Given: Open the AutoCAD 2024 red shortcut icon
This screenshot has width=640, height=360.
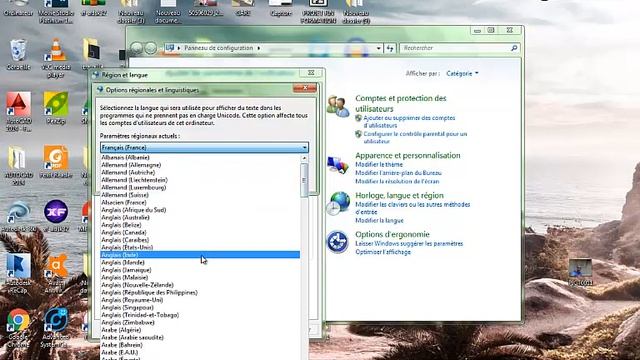Looking at the screenshot, I should point(18,111).
